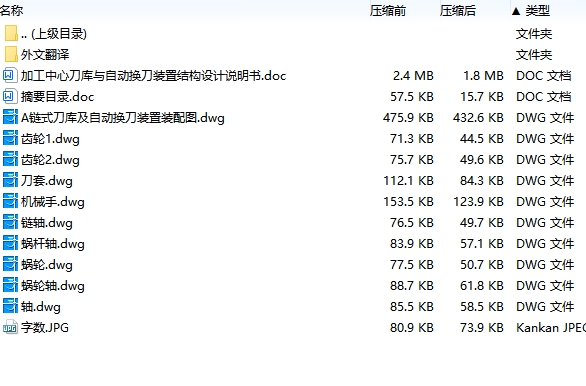586x386 pixels.
Task: Select file name 蜗轮.dwg
Action: tap(47, 265)
